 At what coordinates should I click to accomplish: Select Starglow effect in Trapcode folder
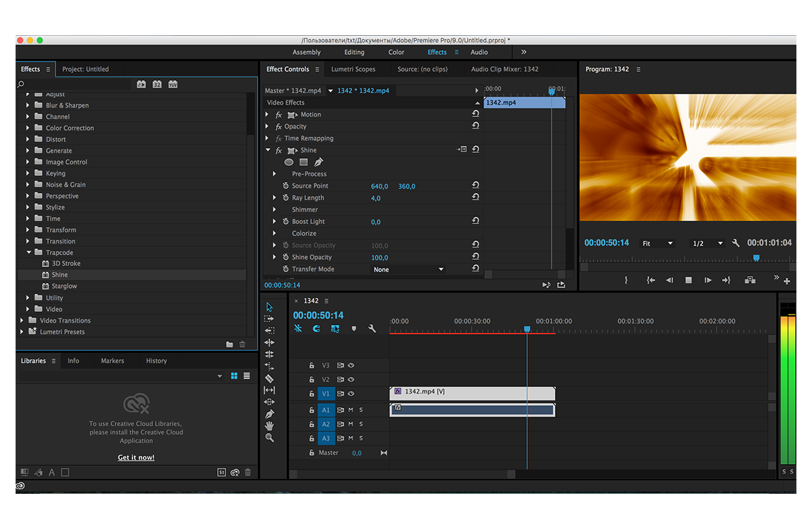point(64,286)
